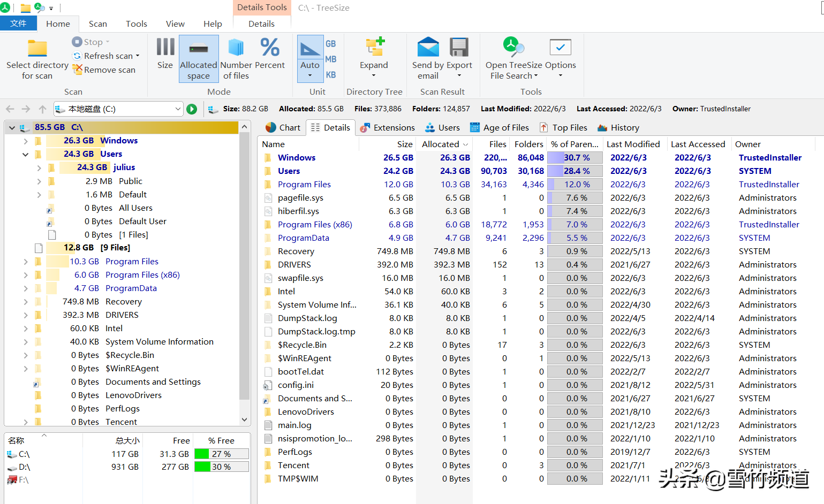Open the Scan ribbon tab
Image resolution: width=824 pixels, height=504 pixels.
click(x=98, y=24)
